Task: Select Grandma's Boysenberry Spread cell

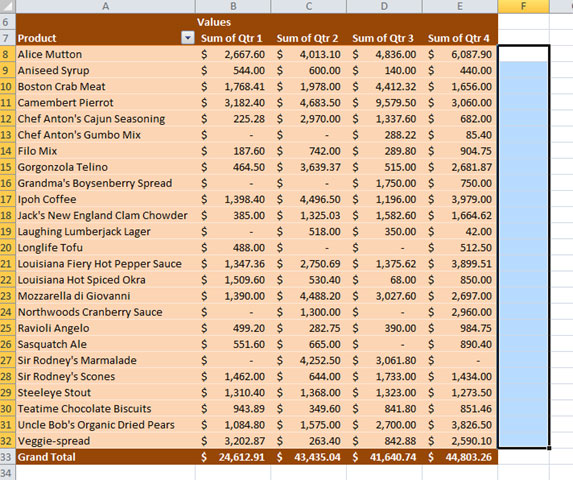Action: point(106,183)
